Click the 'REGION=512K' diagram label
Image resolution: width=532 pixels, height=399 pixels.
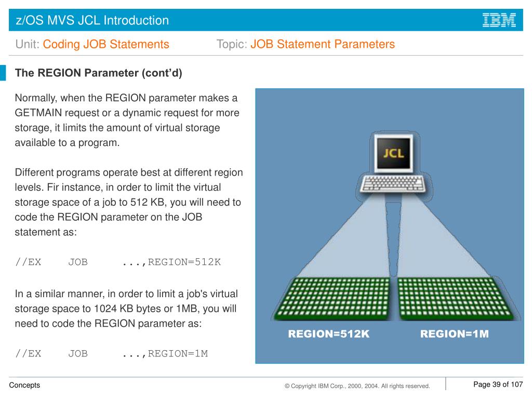329,334
